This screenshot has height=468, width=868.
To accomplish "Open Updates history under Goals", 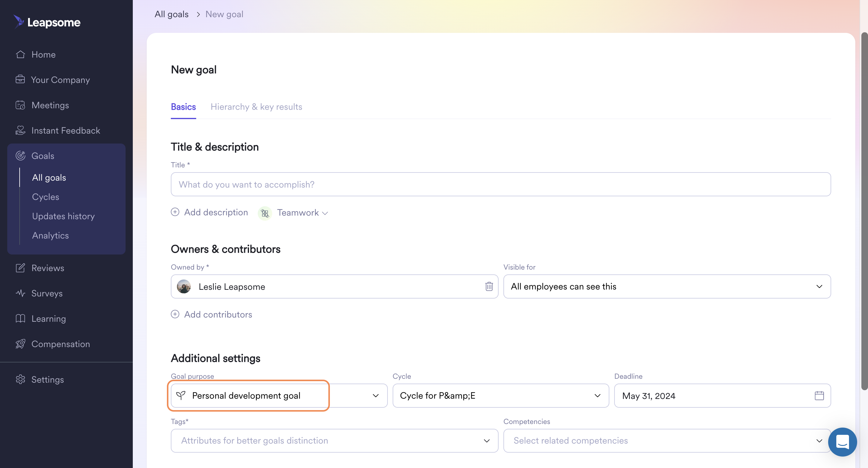I will tap(63, 216).
